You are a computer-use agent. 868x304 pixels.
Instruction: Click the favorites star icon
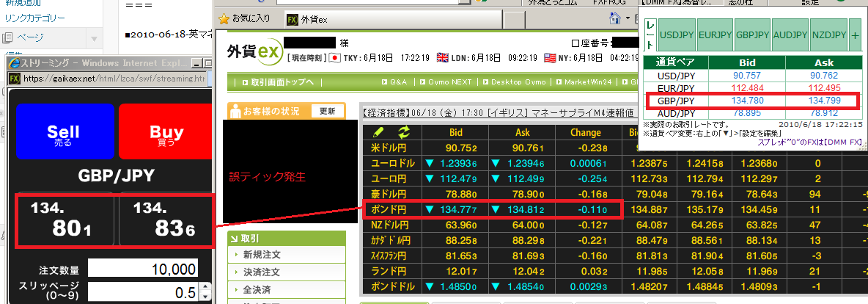[x=224, y=18]
